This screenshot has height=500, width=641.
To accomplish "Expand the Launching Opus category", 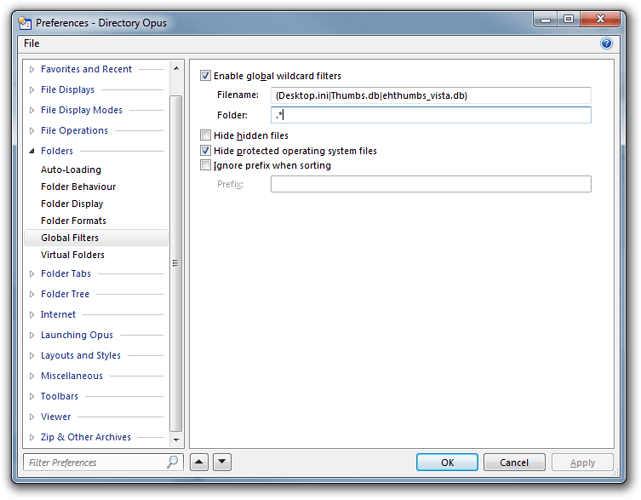I will coord(32,335).
